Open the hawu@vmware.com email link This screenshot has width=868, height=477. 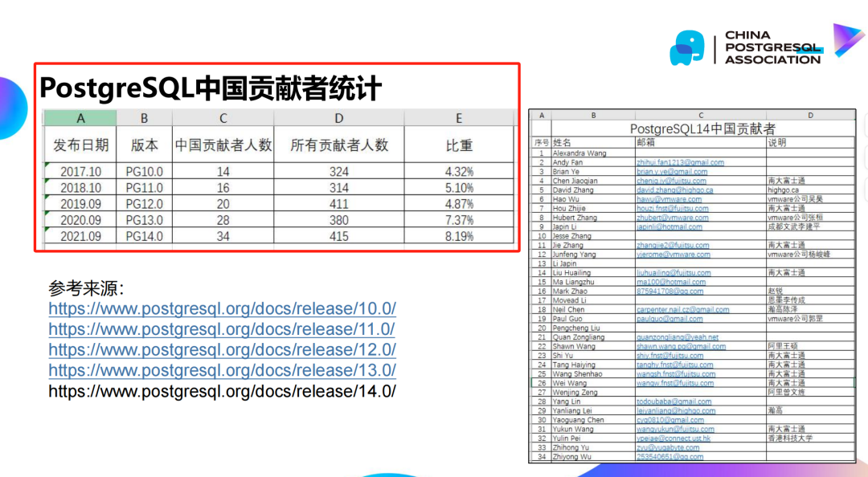click(x=669, y=199)
